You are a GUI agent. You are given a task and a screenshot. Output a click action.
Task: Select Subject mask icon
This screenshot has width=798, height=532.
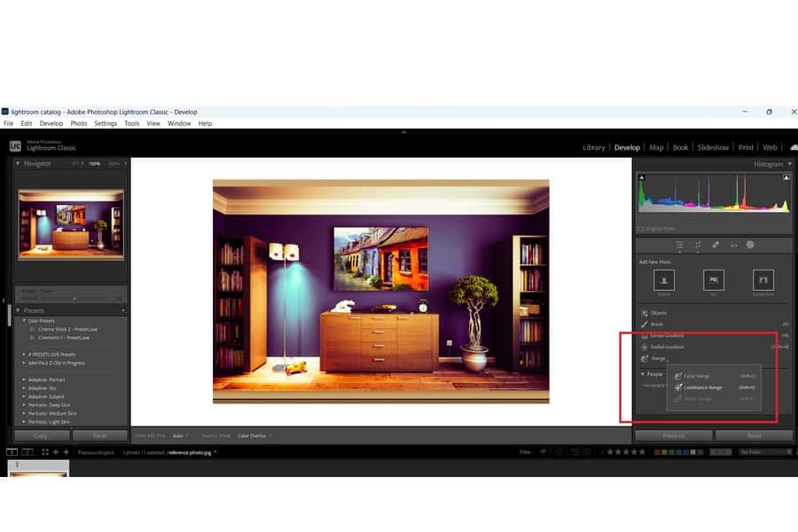click(x=664, y=280)
